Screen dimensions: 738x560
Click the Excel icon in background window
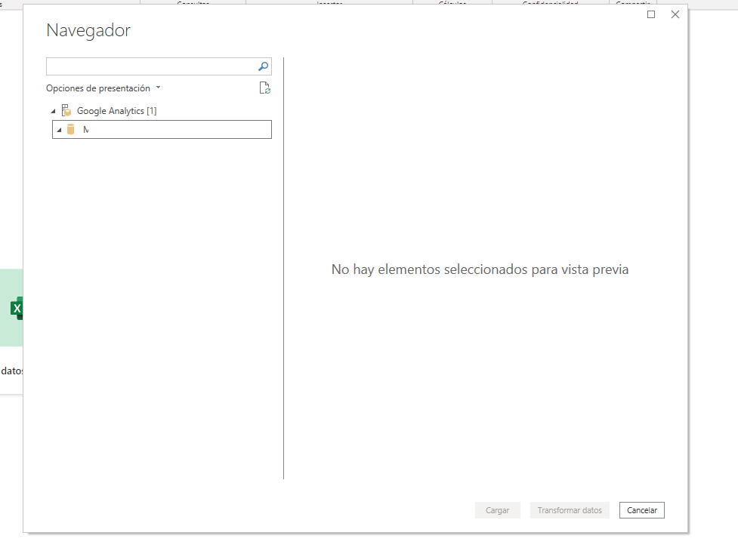tap(17, 309)
